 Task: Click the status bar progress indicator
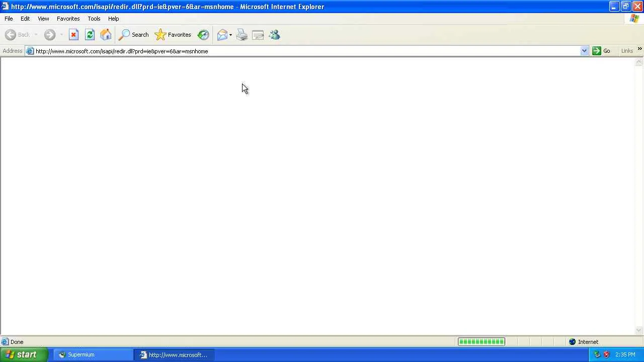(x=481, y=342)
